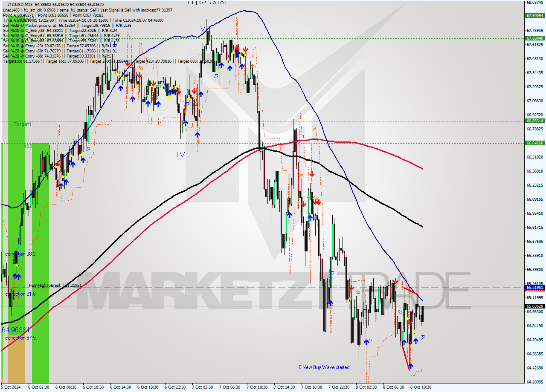Click the LTCUSD,M15 symbol title
The height and width of the screenshot is (392, 546).
(20, 4)
